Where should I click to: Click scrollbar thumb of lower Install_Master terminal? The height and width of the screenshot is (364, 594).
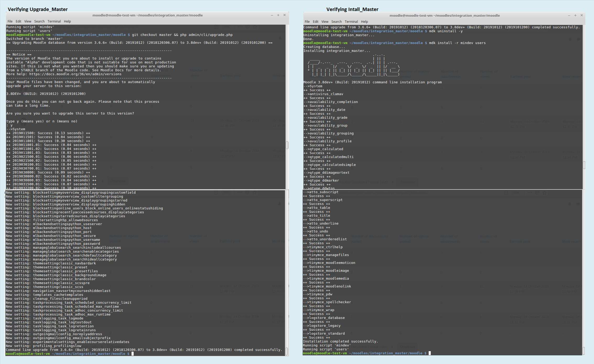(x=584, y=351)
